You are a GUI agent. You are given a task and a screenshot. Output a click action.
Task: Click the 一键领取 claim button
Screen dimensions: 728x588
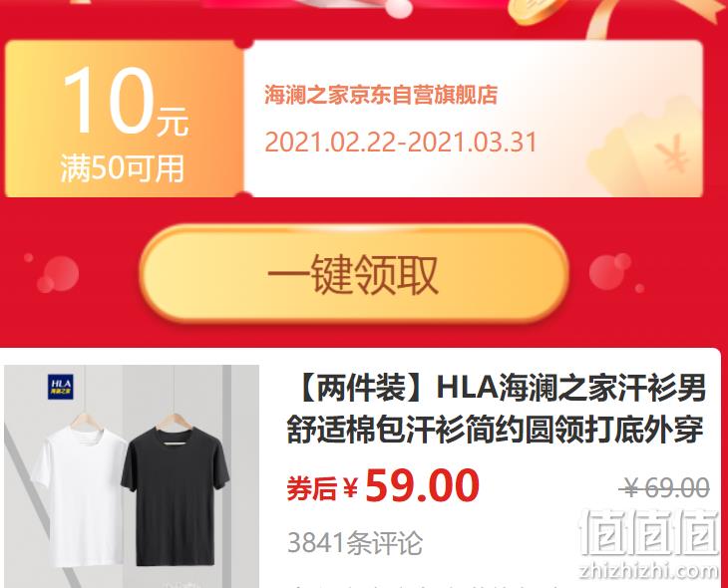[354, 274]
